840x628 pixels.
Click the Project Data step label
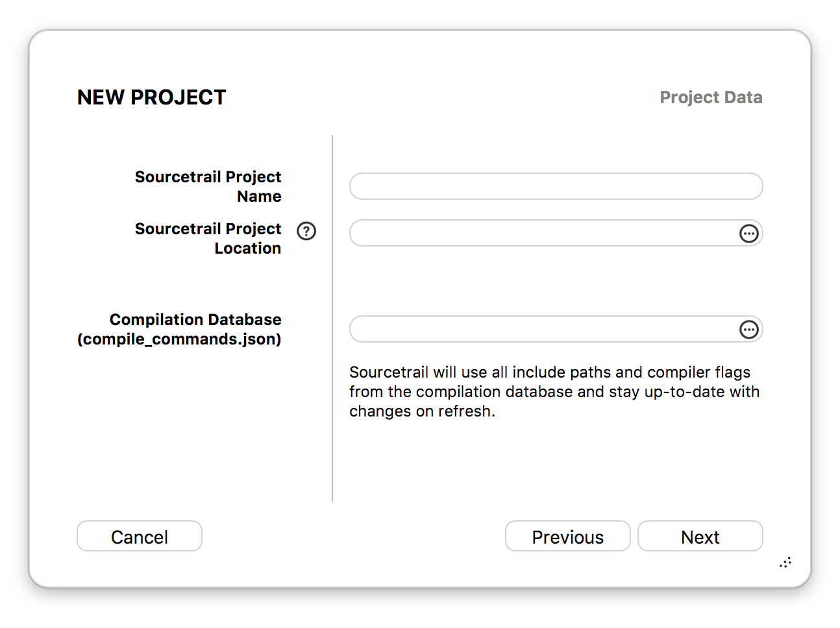pos(711,97)
